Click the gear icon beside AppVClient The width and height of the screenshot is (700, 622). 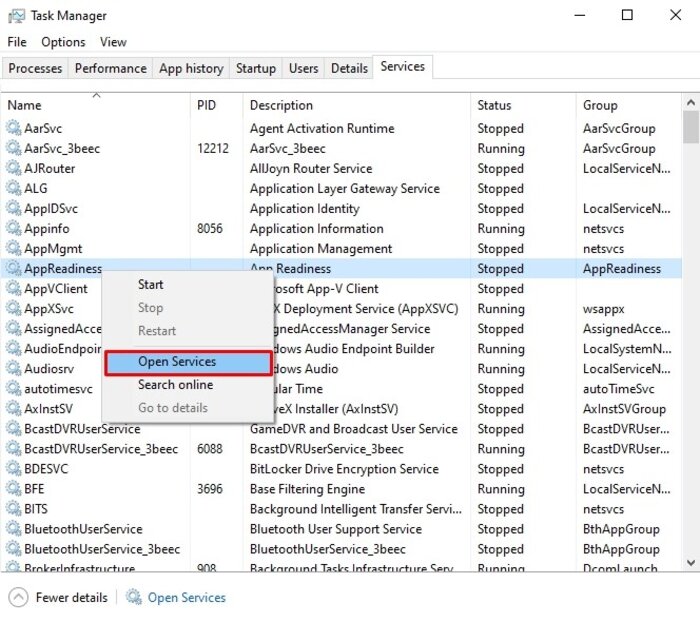click(13, 288)
